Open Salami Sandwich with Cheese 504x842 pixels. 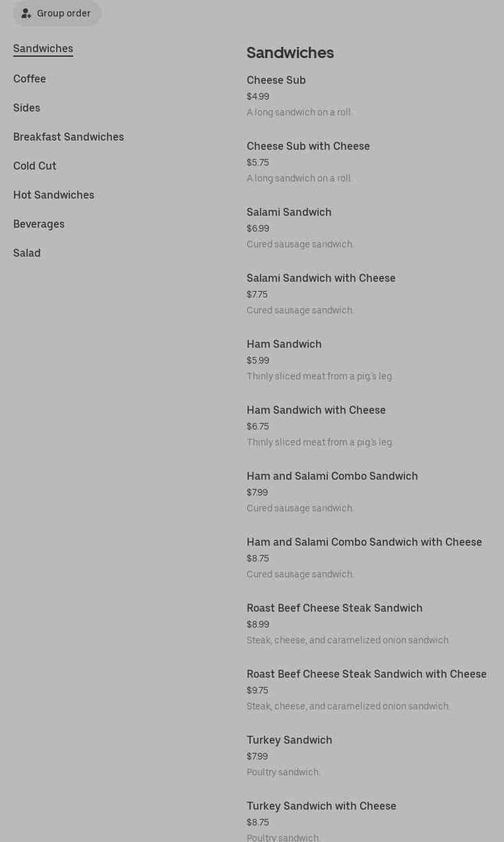point(321,278)
